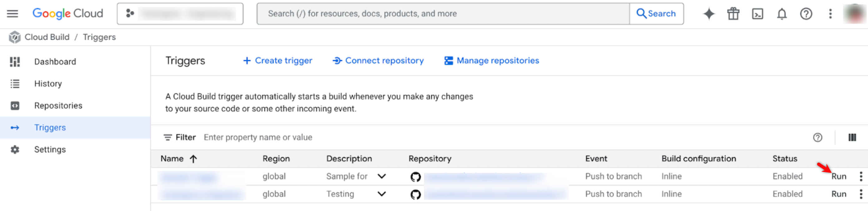
Task: Open the column display options icon
Action: tap(852, 138)
